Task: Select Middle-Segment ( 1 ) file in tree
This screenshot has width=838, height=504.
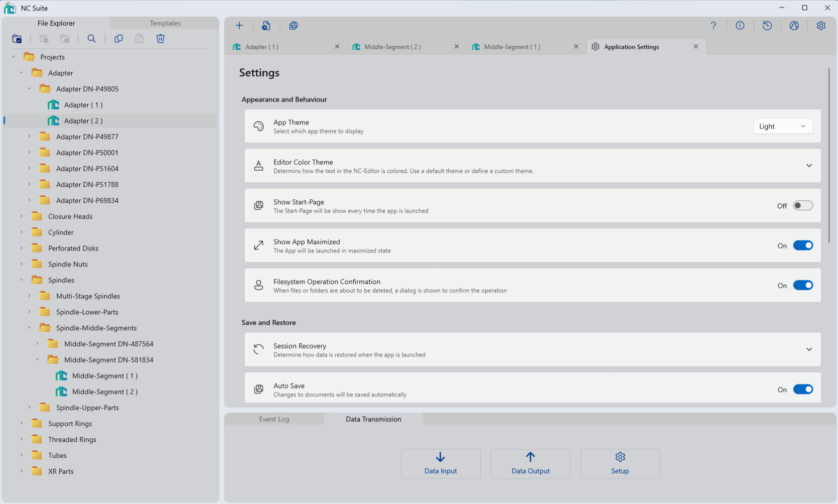Action: coord(105,376)
